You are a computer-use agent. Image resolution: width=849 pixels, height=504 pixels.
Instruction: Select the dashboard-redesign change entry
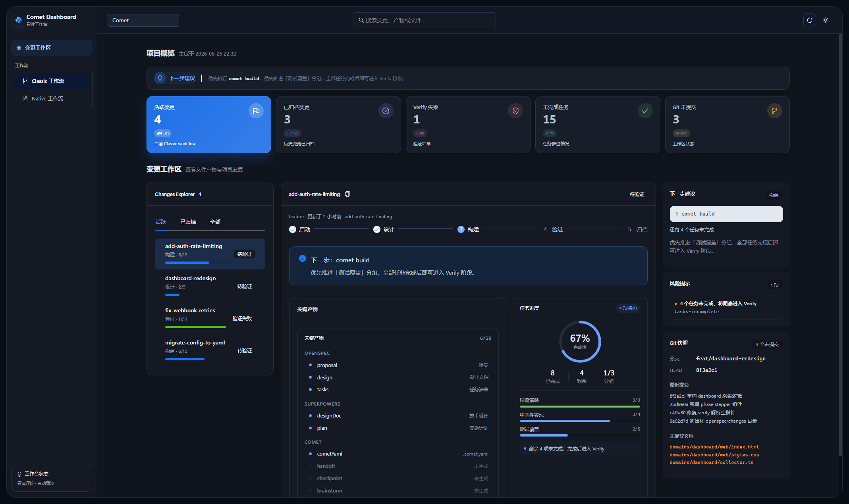tap(210, 286)
